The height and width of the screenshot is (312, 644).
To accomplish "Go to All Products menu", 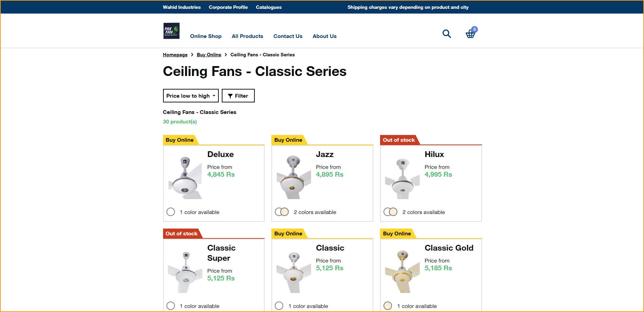I will click(x=247, y=36).
